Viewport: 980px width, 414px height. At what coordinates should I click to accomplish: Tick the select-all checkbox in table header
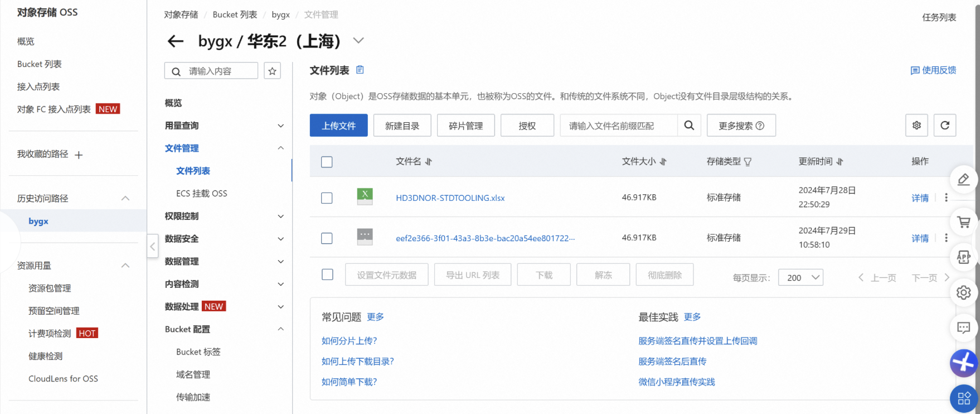click(x=327, y=162)
